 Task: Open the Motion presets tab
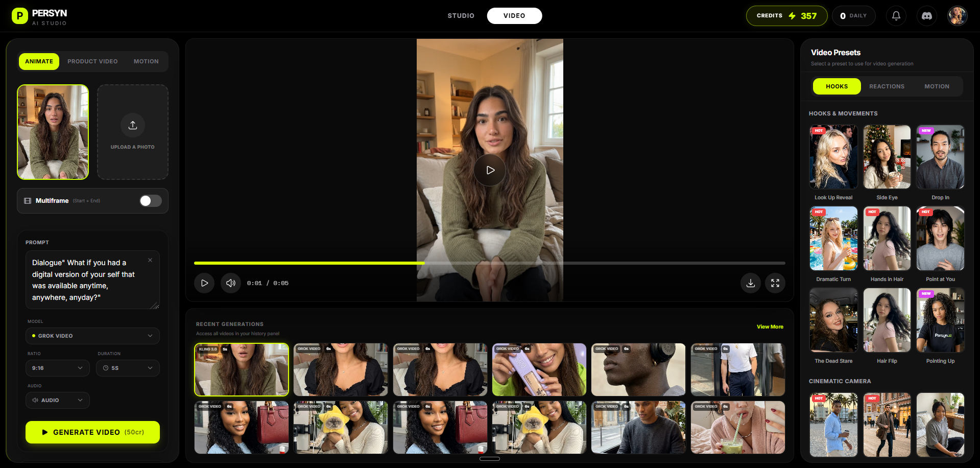pos(937,86)
